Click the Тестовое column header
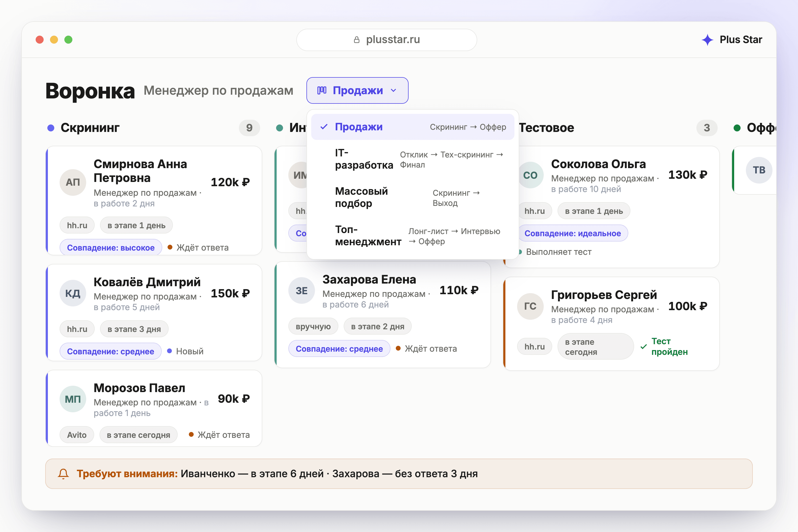 [x=546, y=128]
